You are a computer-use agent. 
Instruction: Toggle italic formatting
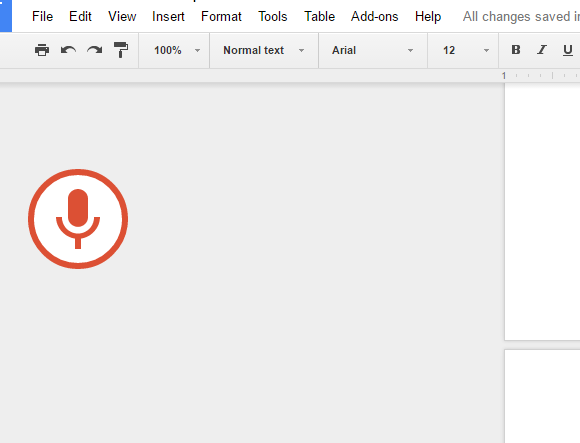click(542, 50)
